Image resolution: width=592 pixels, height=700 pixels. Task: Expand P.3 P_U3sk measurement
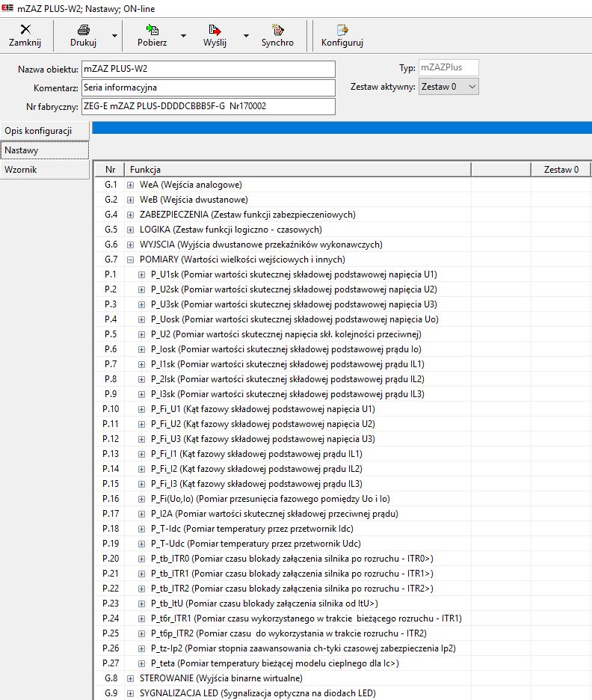point(141,304)
